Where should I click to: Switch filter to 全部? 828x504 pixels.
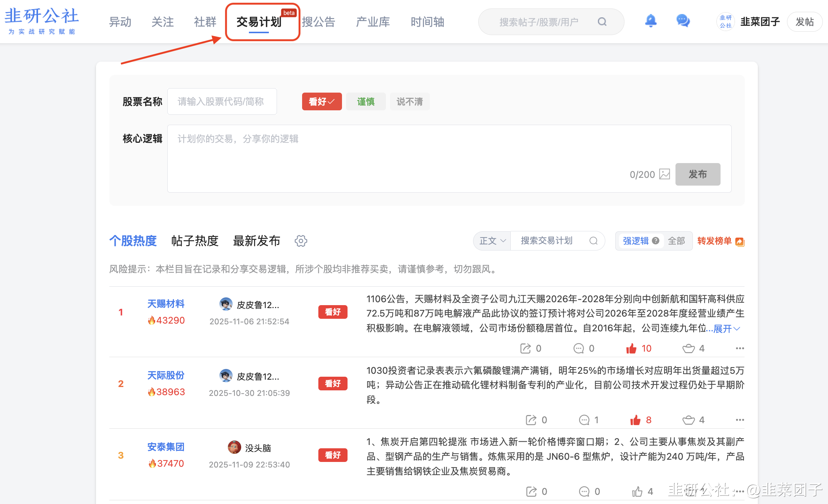[676, 241]
